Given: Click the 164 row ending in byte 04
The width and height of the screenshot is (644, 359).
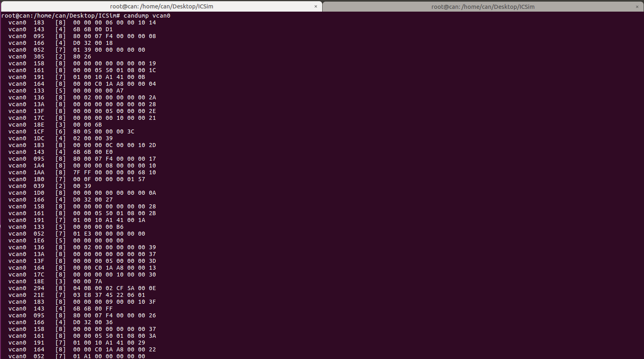Looking at the screenshot, I should 82,84.
